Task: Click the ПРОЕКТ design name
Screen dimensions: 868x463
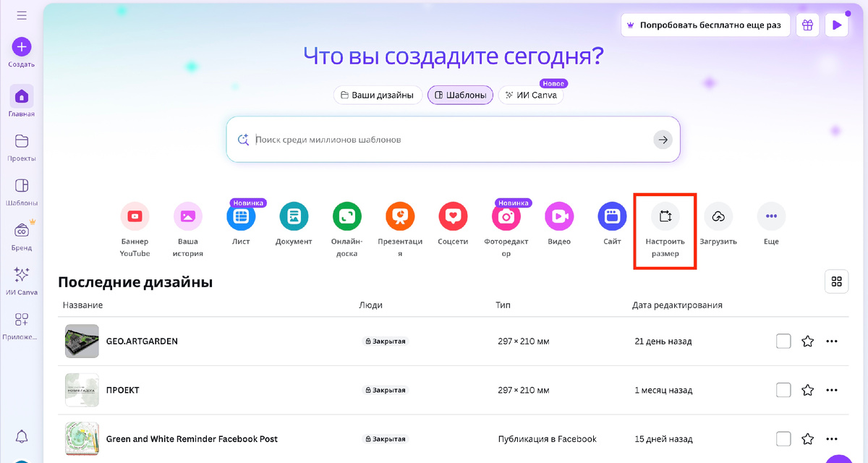Action: coord(122,390)
